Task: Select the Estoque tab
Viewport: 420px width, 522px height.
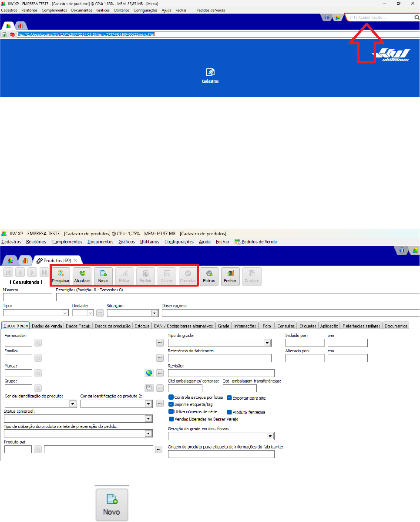Action: pyautogui.click(x=142, y=326)
